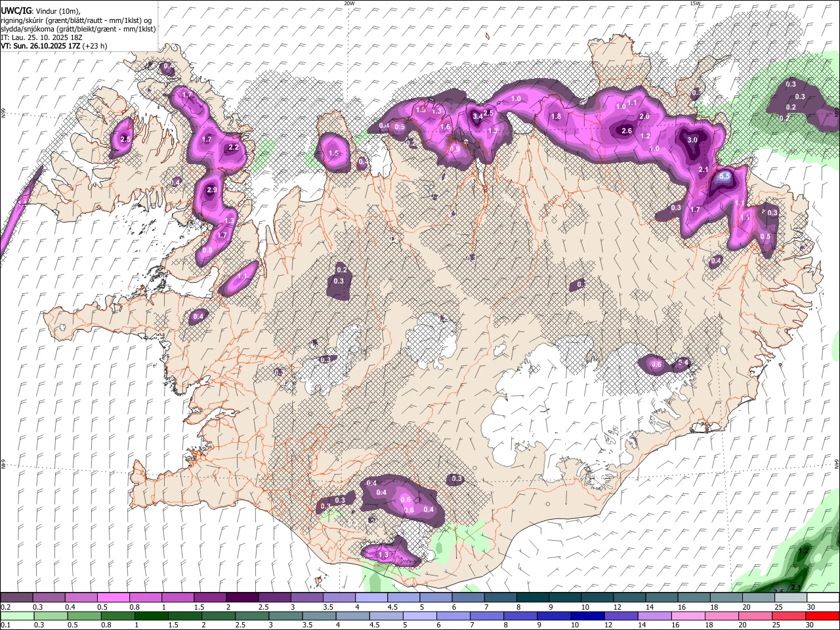Click the 0.9 snowfall value in the north
This screenshot has height=630, width=840.
455,149
